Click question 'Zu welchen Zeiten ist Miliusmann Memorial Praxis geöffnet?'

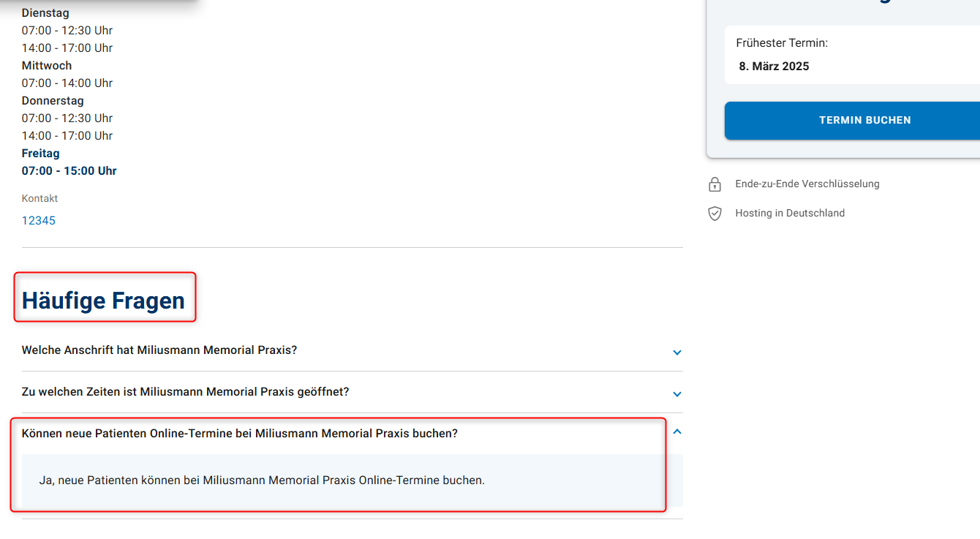click(186, 392)
